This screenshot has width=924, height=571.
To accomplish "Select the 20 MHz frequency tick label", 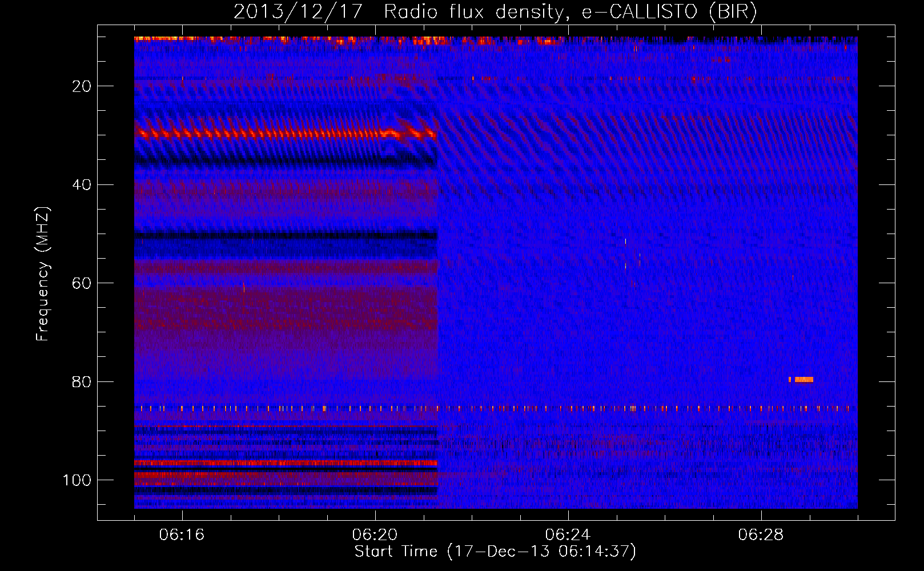I will (x=82, y=86).
